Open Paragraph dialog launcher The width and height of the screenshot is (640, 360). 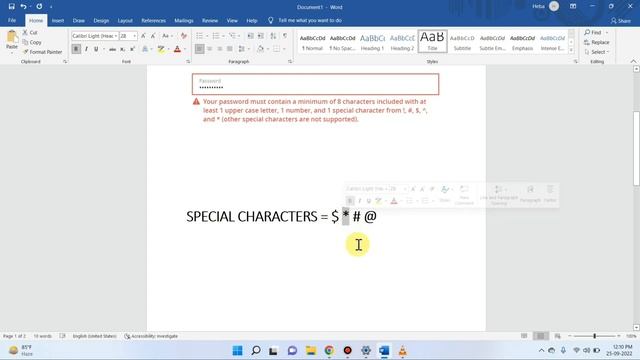290,62
